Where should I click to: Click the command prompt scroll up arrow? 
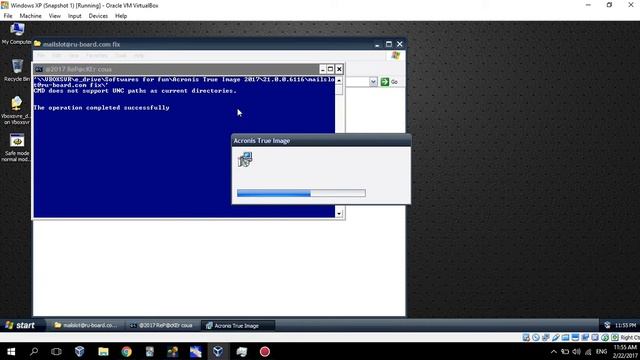click(x=339, y=81)
